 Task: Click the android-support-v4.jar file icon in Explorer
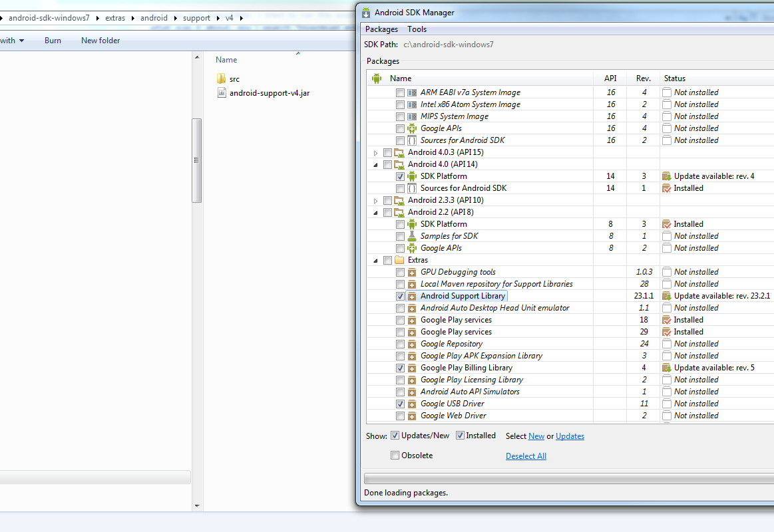(222, 92)
